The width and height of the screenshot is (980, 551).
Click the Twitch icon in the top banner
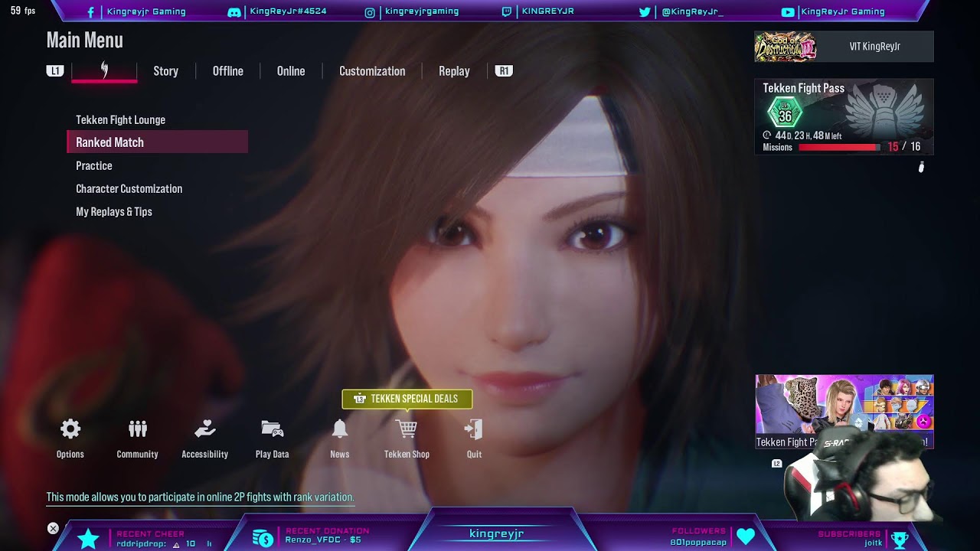pos(507,12)
